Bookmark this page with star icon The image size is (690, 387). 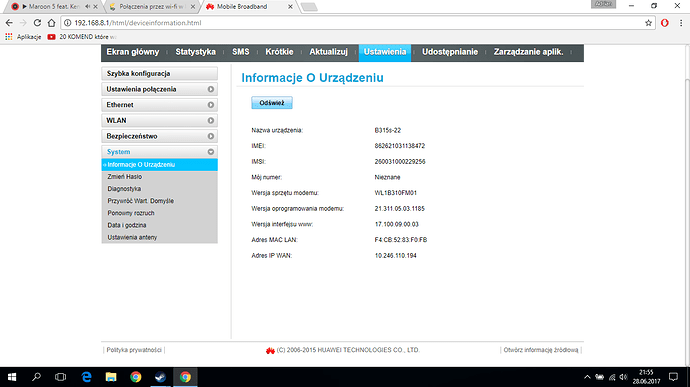648,23
